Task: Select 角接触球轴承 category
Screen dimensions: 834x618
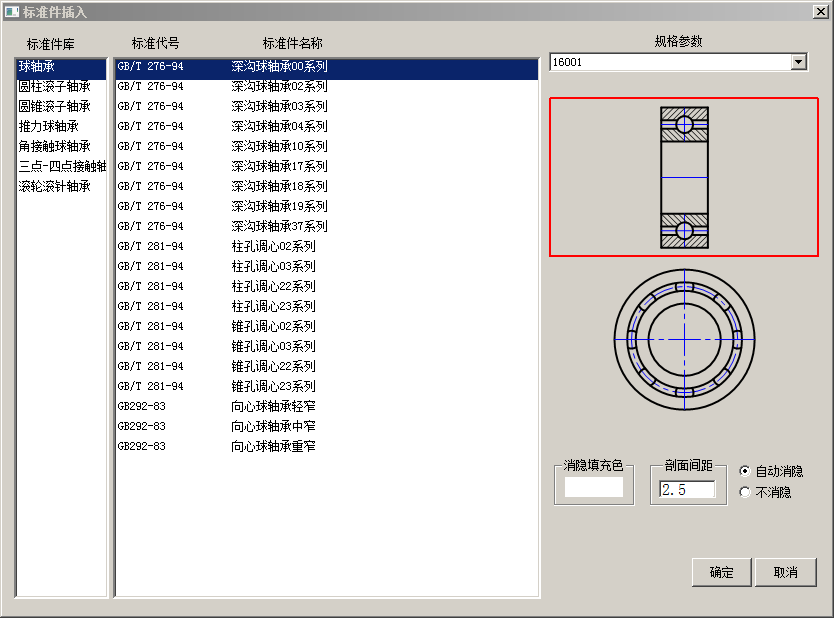Action: pyautogui.click(x=61, y=146)
